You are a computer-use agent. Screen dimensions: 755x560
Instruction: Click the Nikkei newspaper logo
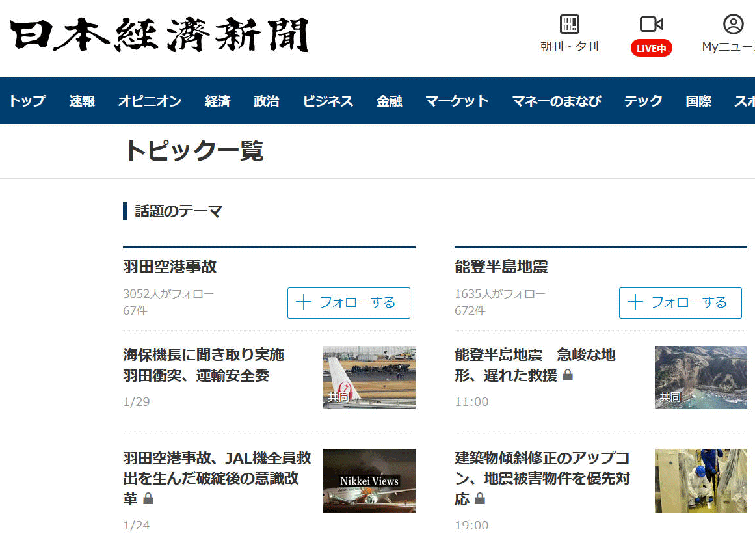(x=159, y=35)
